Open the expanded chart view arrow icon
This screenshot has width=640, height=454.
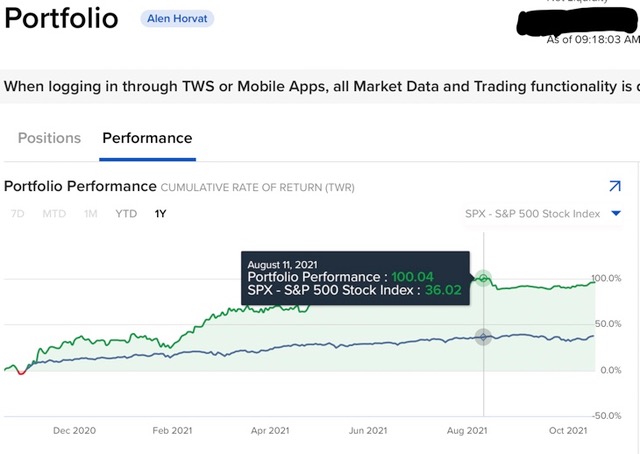pyautogui.click(x=614, y=186)
